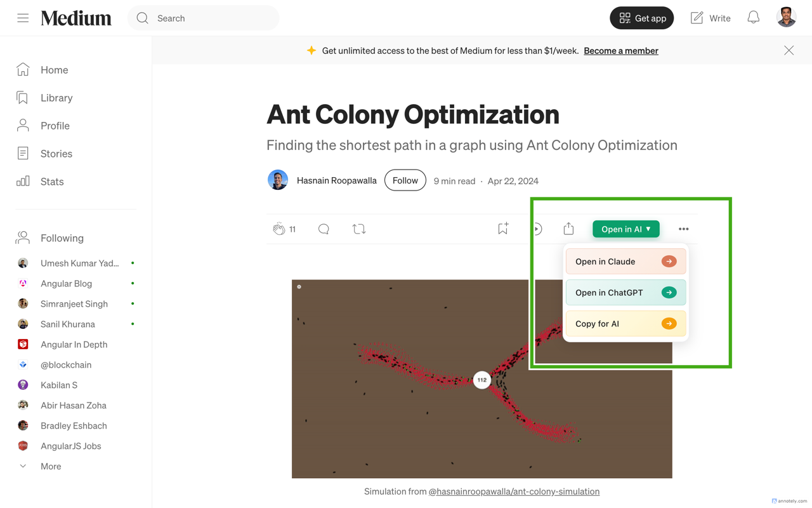Image resolution: width=812 pixels, height=508 pixels.
Task: Bookmark the story with save icon
Action: pos(503,229)
